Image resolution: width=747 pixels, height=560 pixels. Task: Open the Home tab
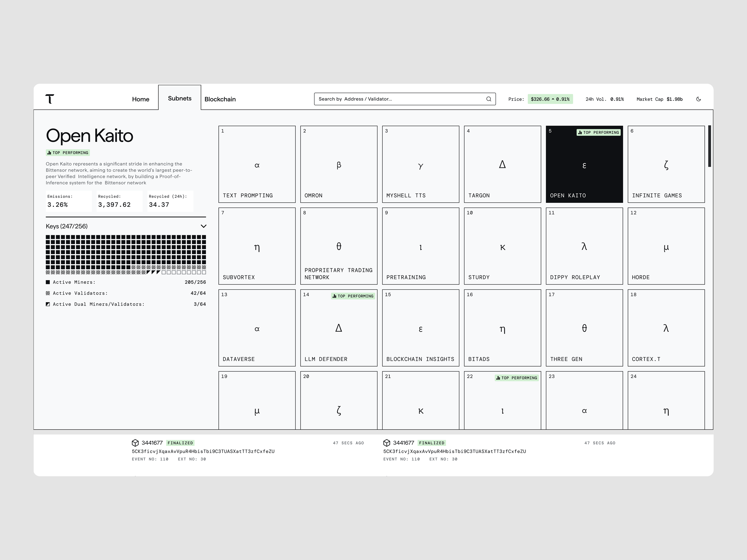[x=141, y=99]
